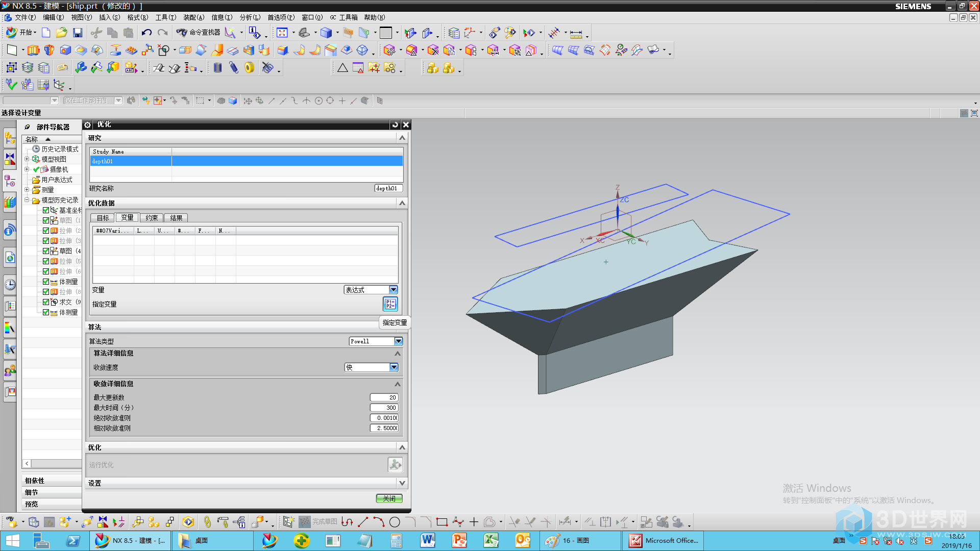This screenshot has height=551, width=980.
Task: Switch to the 目标 tab
Action: pyautogui.click(x=103, y=218)
